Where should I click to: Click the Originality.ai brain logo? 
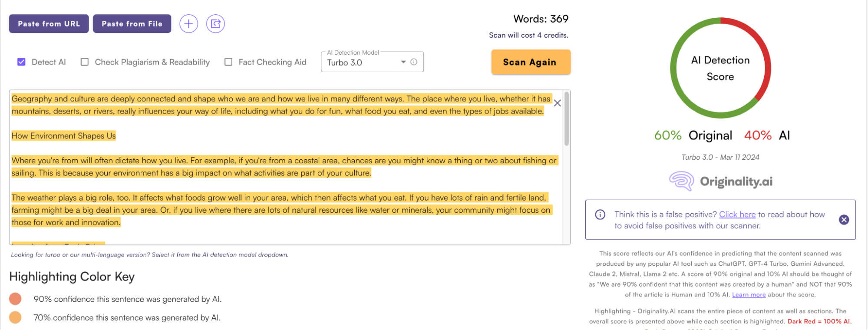(x=681, y=181)
